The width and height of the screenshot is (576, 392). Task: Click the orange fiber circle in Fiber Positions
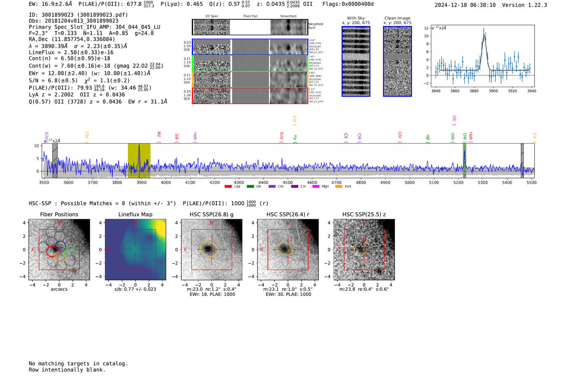click(x=60, y=257)
